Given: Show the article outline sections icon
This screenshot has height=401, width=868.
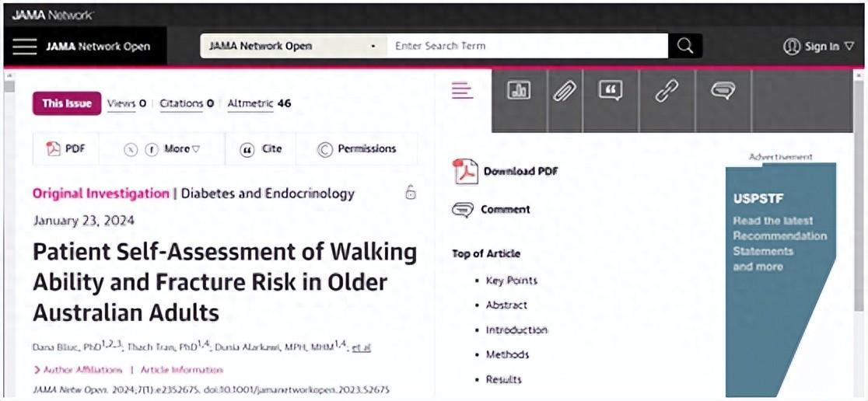Looking at the screenshot, I should coord(463,91).
